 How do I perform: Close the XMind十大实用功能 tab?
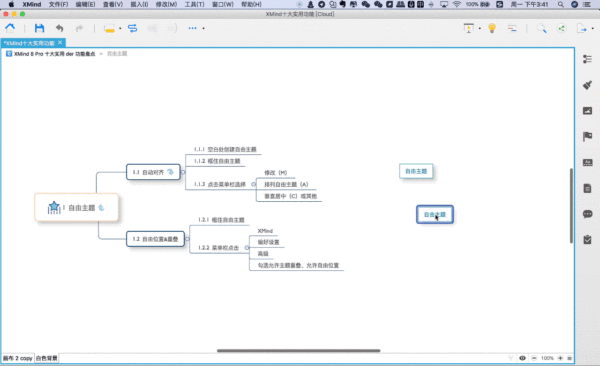click(x=60, y=42)
